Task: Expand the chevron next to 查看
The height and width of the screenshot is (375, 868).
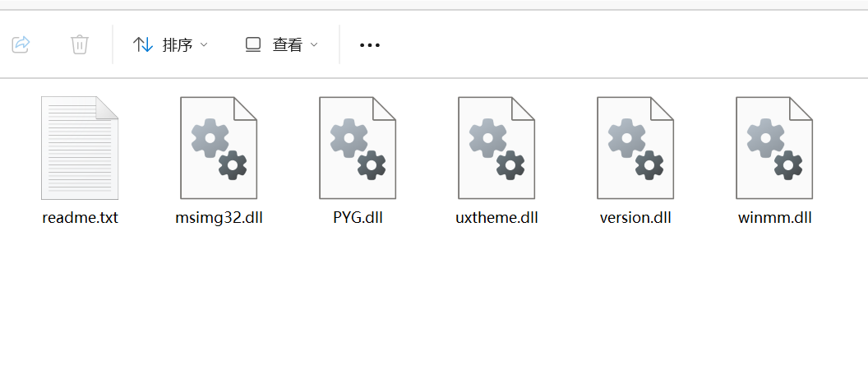Action: coord(314,45)
